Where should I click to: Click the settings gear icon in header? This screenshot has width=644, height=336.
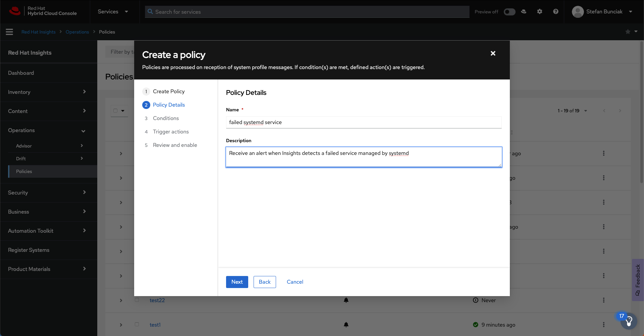pyautogui.click(x=539, y=12)
